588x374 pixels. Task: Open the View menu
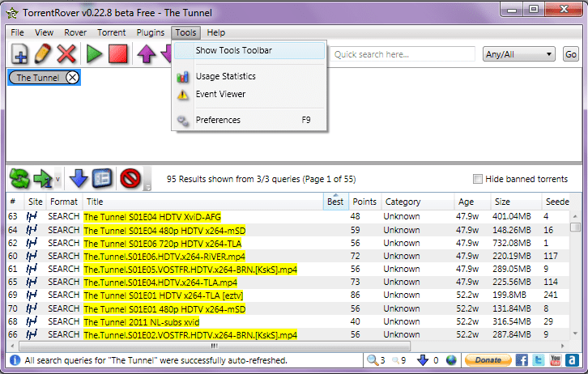44,32
